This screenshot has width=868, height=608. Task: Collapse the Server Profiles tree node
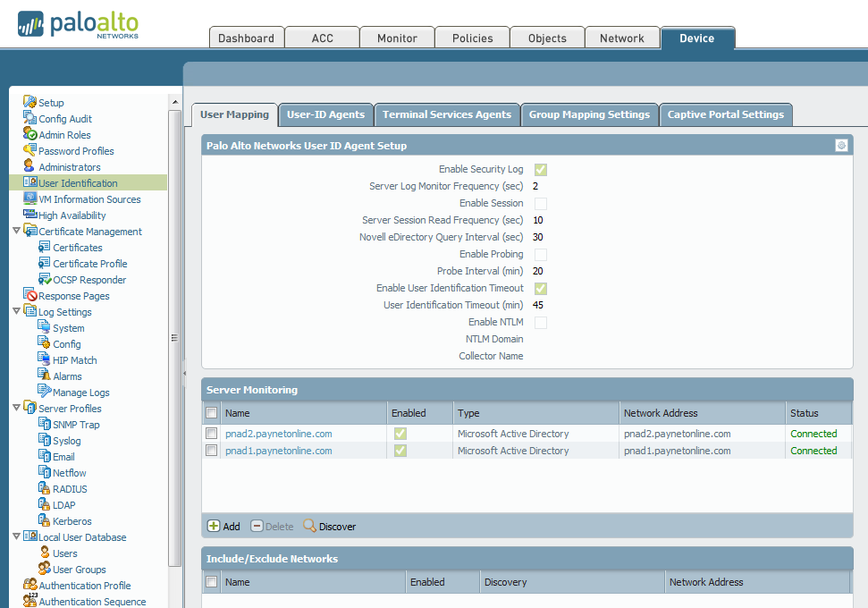[x=16, y=409]
